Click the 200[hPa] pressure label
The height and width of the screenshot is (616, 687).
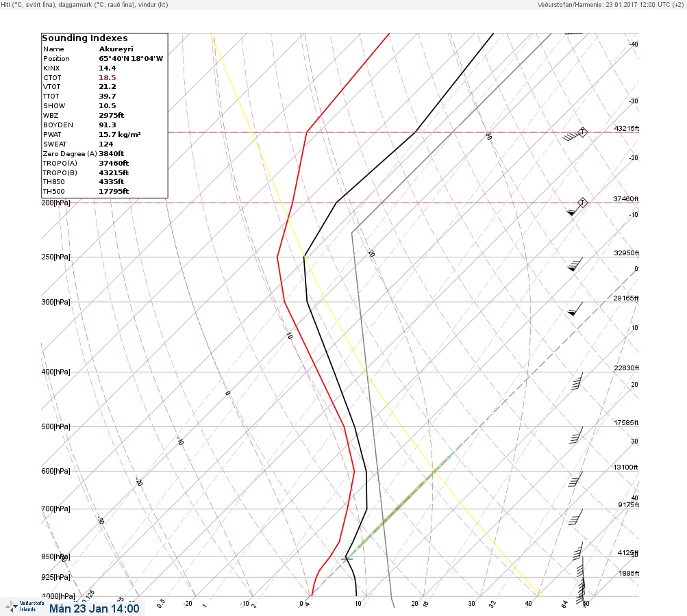tap(55, 203)
